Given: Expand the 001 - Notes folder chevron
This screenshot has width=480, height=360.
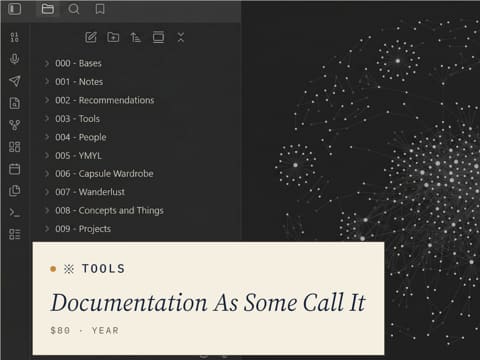Looking at the screenshot, I should pyautogui.click(x=47, y=82).
